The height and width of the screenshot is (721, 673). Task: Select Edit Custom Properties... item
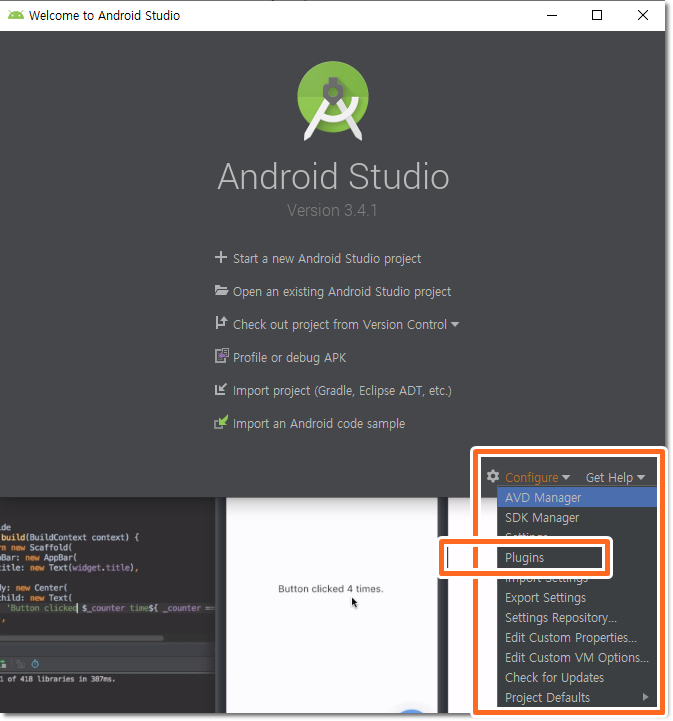click(x=577, y=638)
